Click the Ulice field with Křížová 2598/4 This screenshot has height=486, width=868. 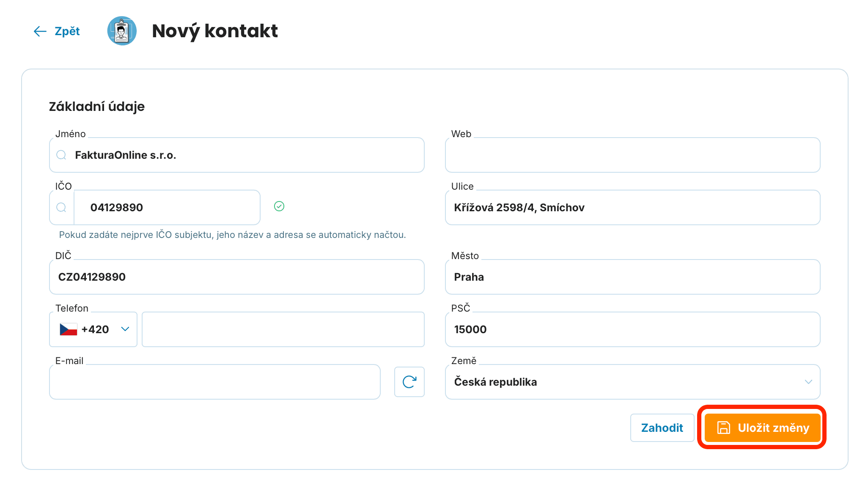click(x=633, y=207)
